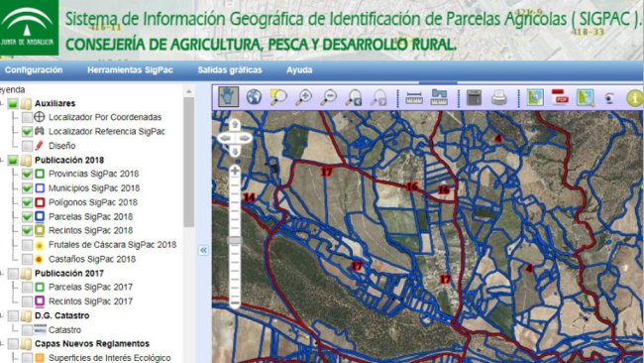Enable Recintos SigPac 2017 layer
The image size is (644, 363).
(27, 302)
